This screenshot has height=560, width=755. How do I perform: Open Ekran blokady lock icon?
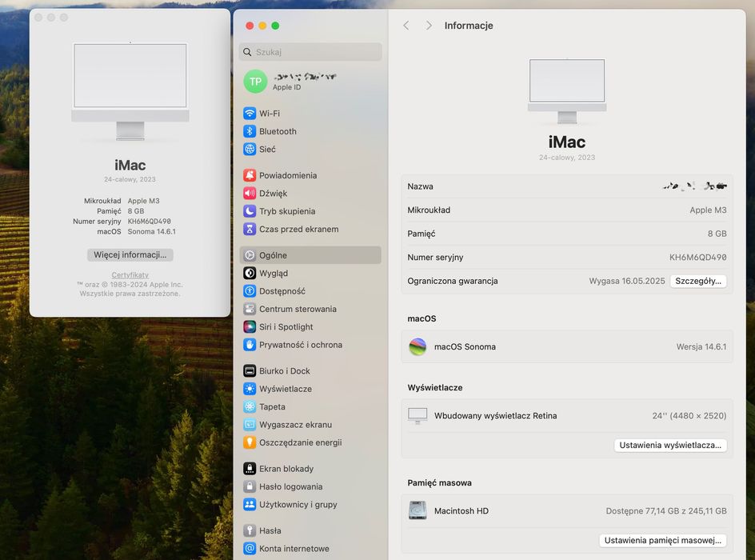pos(250,469)
